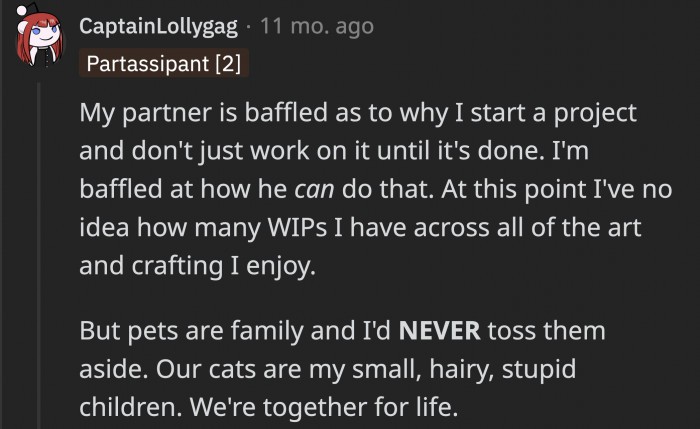Click the number "[2]" inside the flair
Image resolution: width=700 pixels, height=429 pixels.
225,64
